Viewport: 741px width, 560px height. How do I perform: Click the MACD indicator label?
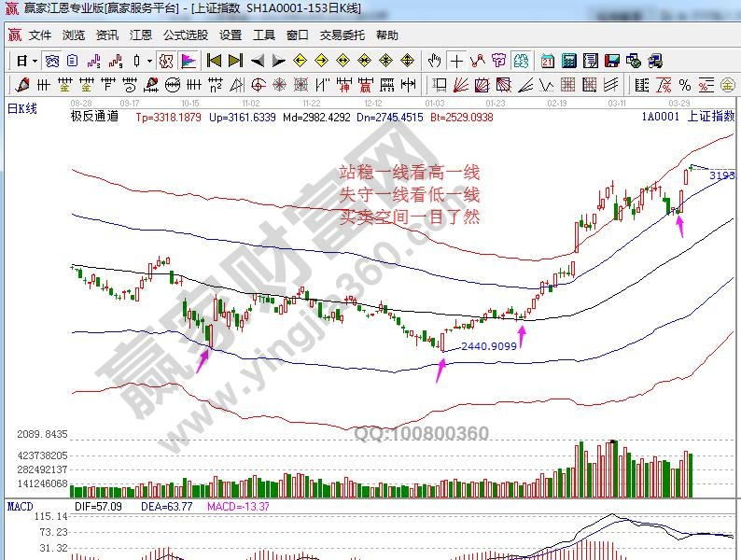[20, 506]
